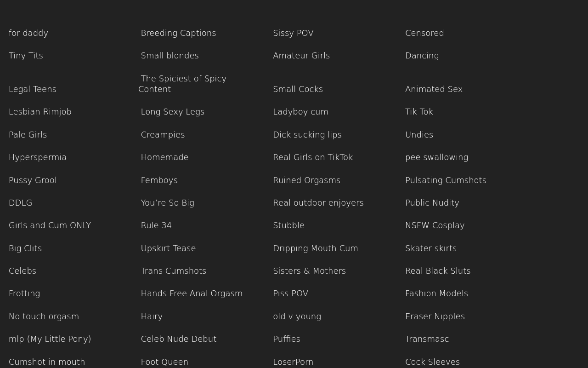This screenshot has width=588, height=368.
Task: Open the Femboys category link
Action: click(x=159, y=180)
